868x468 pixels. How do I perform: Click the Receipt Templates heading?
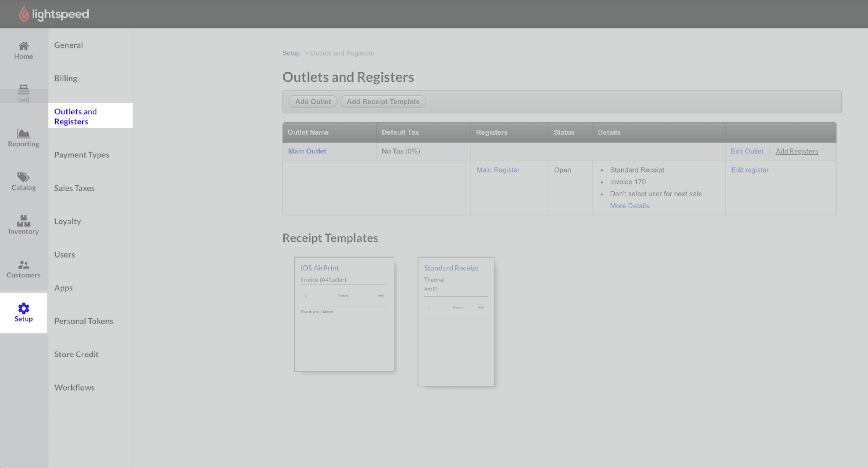[x=330, y=238]
